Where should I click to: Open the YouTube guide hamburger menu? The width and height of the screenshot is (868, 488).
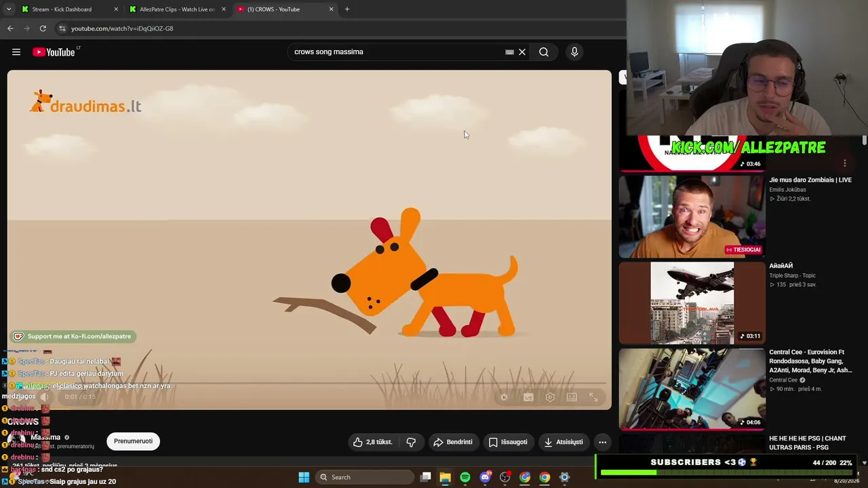tap(16, 52)
